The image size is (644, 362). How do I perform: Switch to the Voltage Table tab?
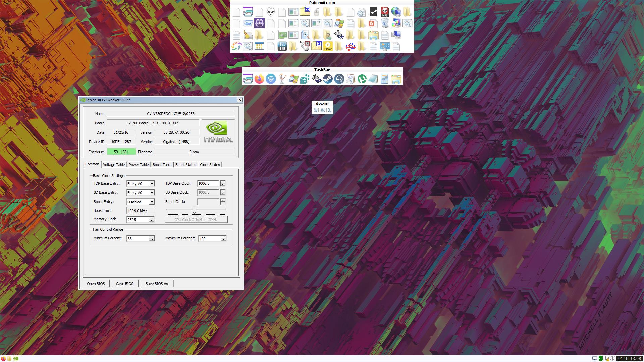point(114,165)
